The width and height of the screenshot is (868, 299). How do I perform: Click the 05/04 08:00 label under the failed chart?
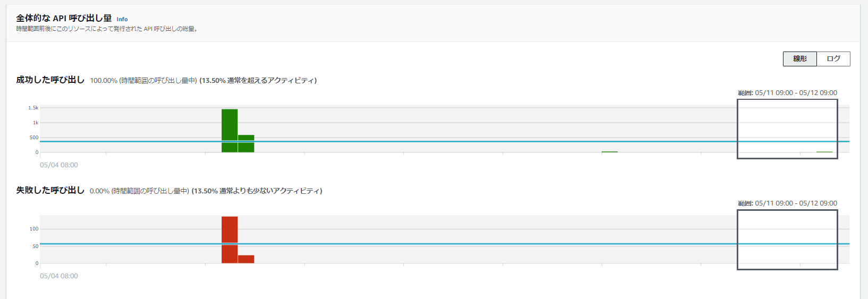click(x=59, y=276)
